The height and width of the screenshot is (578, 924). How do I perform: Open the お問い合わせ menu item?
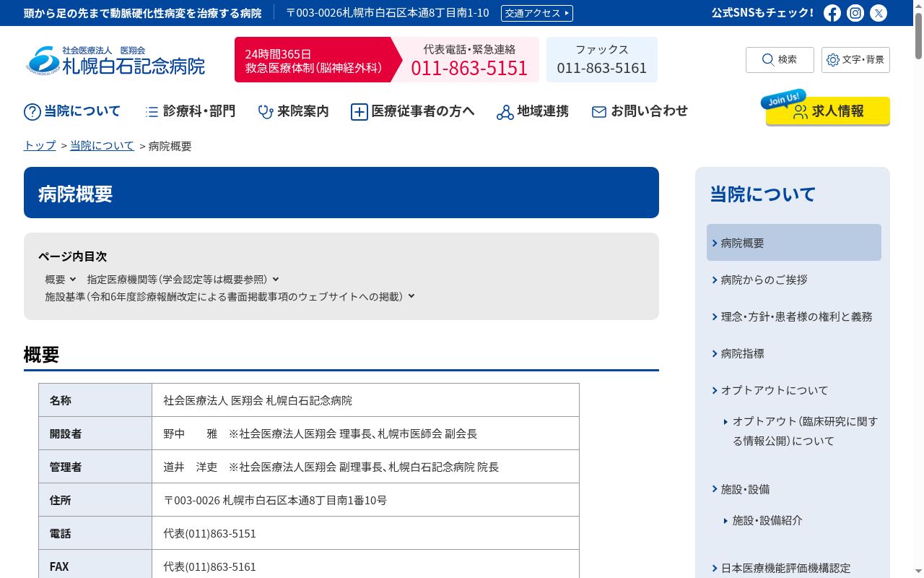640,111
